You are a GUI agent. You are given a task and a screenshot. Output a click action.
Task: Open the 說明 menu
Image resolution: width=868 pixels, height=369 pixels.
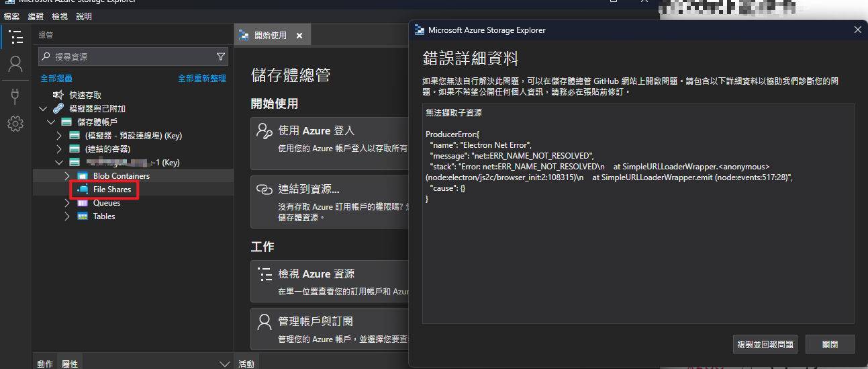coord(84,16)
